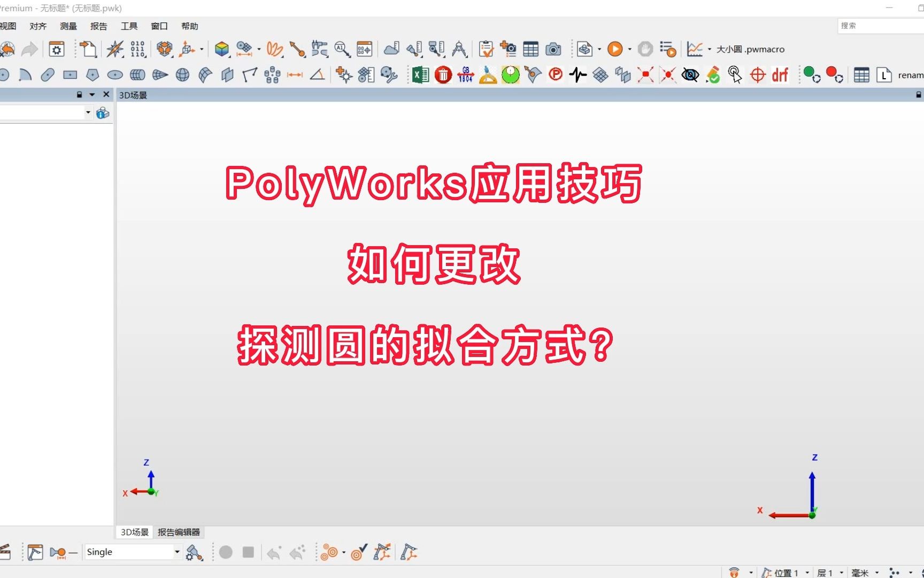Image resolution: width=924 pixels, height=578 pixels.
Task: Click the sphere feature icon
Action: [x=182, y=75]
